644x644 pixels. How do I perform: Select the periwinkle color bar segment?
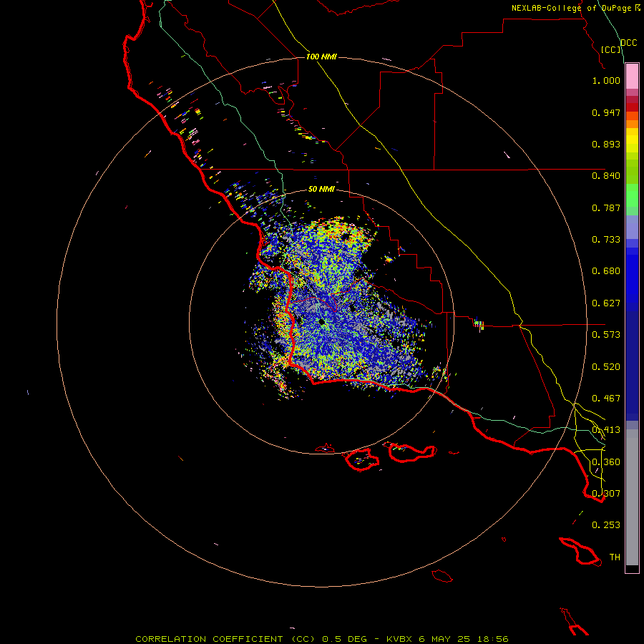[x=632, y=227]
